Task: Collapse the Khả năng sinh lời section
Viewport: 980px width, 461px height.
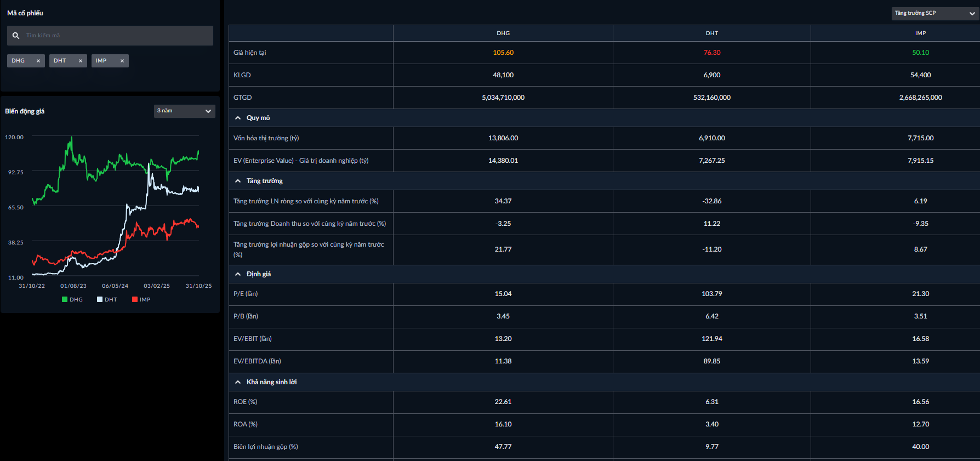Action: pyautogui.click(x=238, y=382)
